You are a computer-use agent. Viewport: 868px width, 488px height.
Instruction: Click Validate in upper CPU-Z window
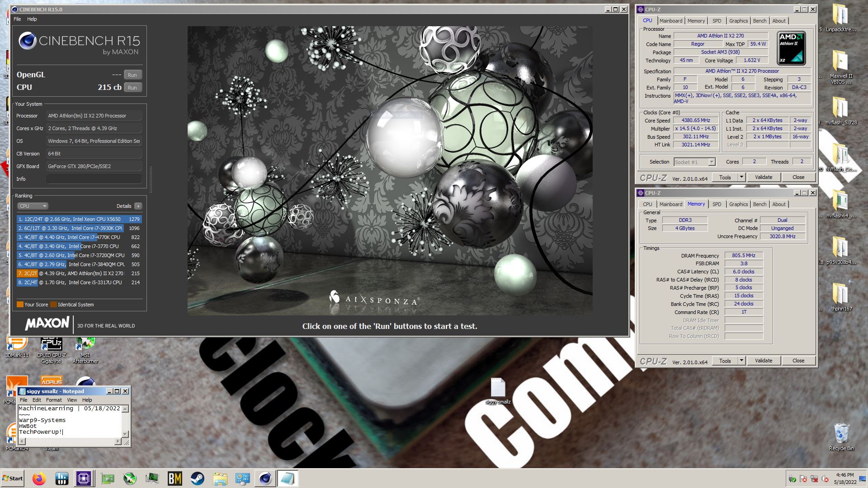click(x=764, y=178)
